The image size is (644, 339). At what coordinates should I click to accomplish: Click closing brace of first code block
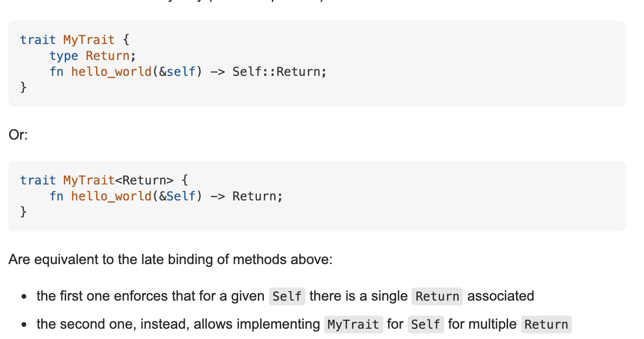(23, 88)
